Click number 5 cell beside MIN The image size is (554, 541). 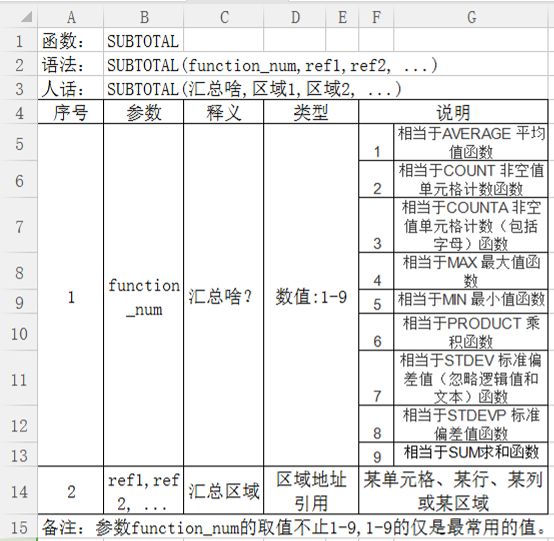pos(376,301)
